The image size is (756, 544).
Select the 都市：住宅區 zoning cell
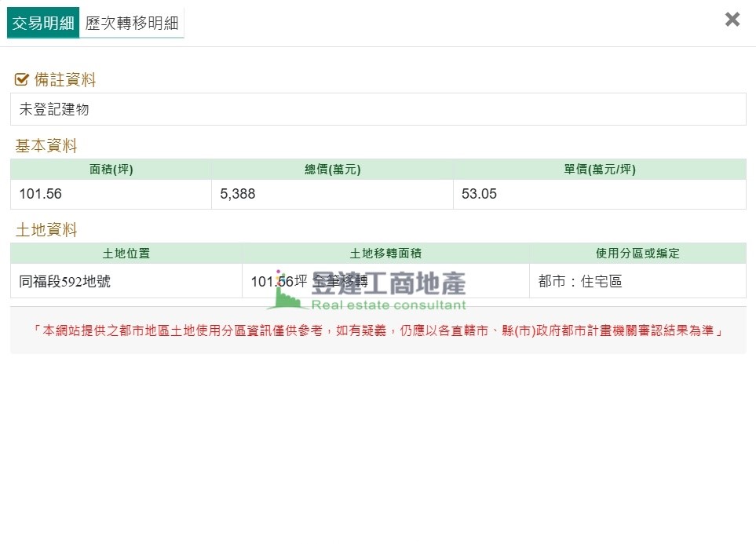(x=637, y=281)
